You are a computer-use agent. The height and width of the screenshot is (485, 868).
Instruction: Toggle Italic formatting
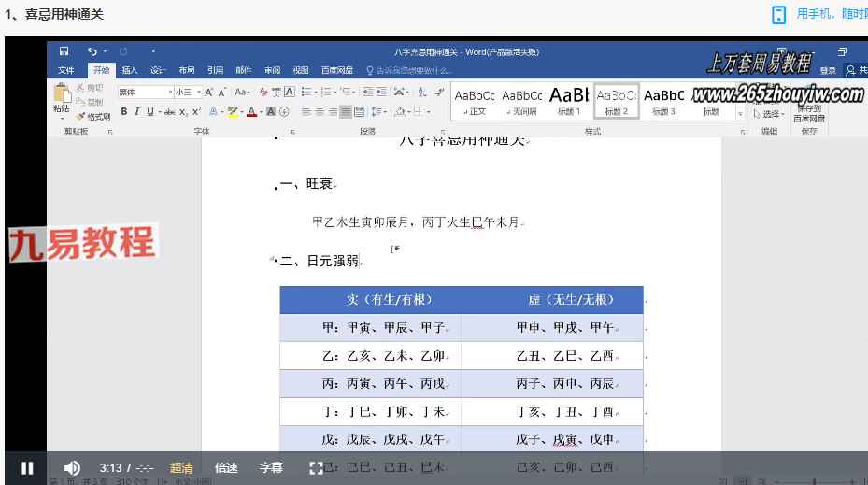tap(136, 111)
